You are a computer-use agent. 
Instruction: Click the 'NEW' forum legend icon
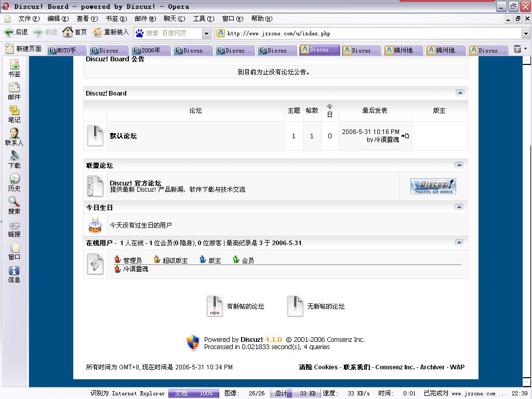(x=215, y=306)
